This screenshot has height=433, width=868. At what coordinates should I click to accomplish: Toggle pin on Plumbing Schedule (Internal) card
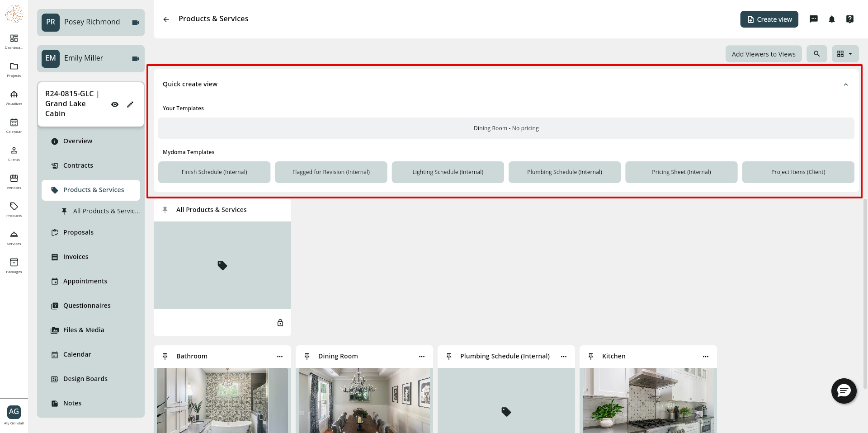(449, 356)
